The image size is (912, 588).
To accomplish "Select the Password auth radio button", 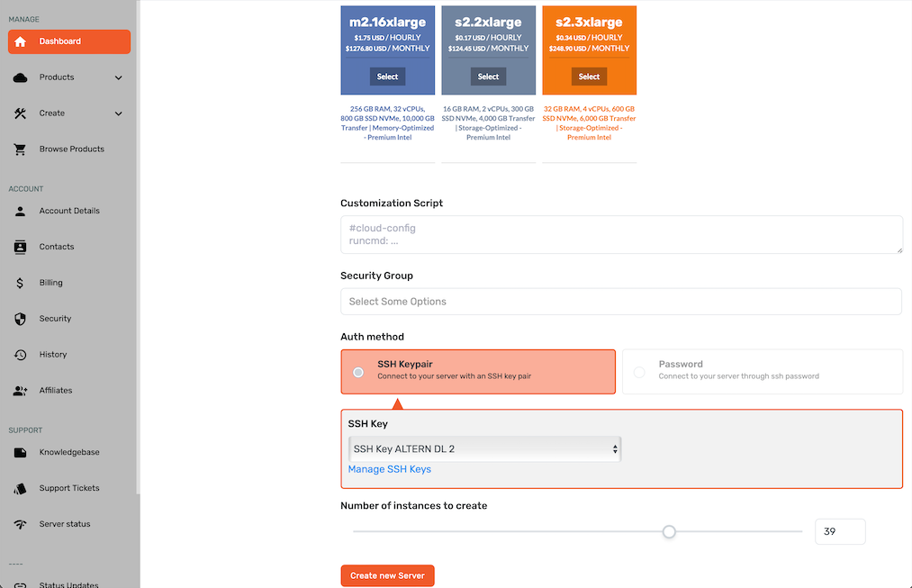I will (639, 372).
